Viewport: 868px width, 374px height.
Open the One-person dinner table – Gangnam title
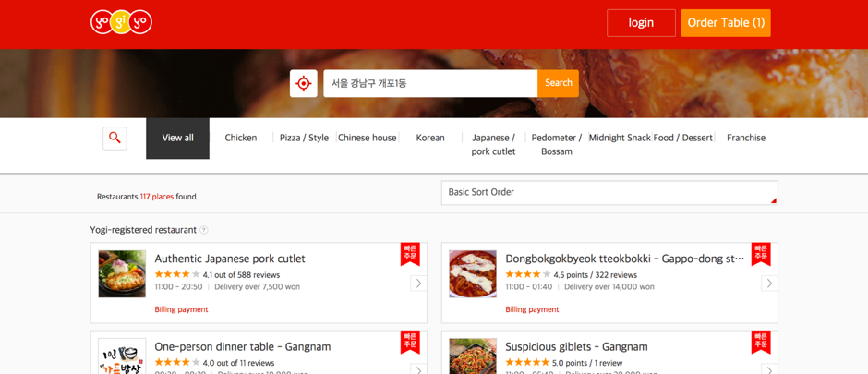tap(243, 347)
